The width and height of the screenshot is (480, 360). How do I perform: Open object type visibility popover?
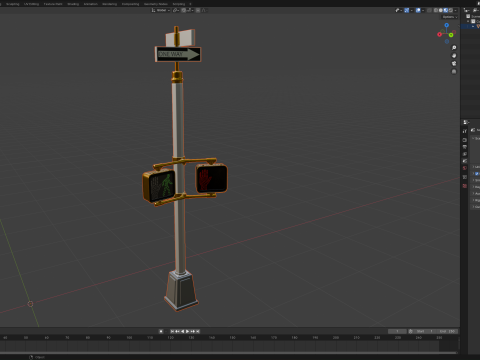pos(399,10)
